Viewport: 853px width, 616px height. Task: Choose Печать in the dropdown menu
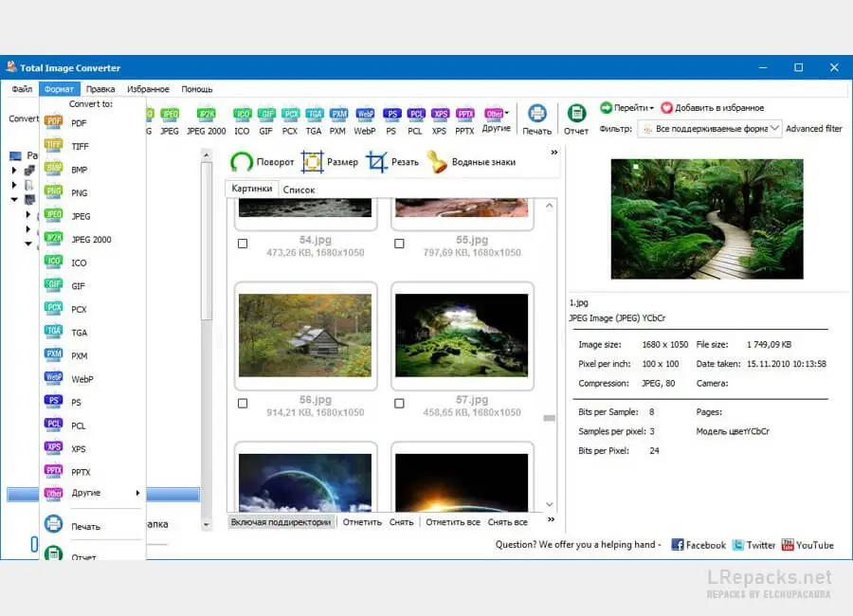(93, 526)
